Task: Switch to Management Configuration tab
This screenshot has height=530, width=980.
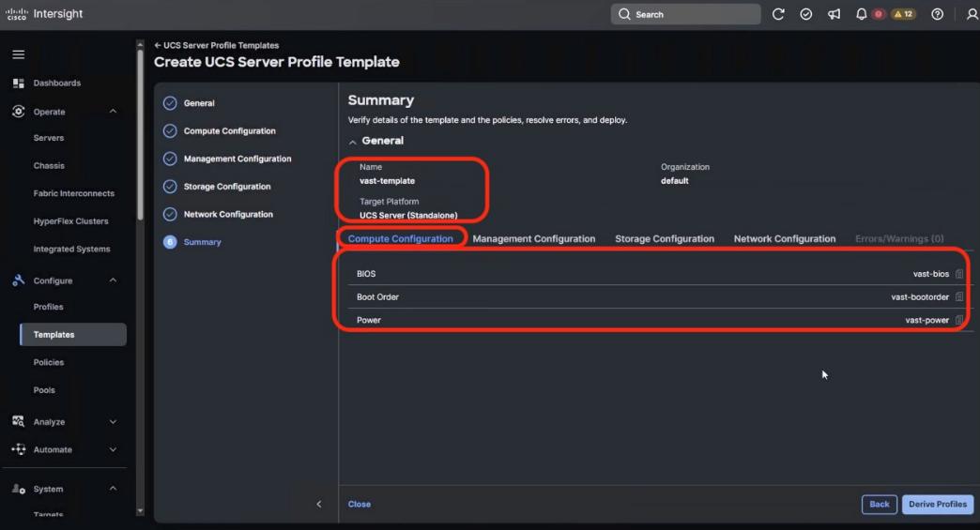Action: (534, 238)
